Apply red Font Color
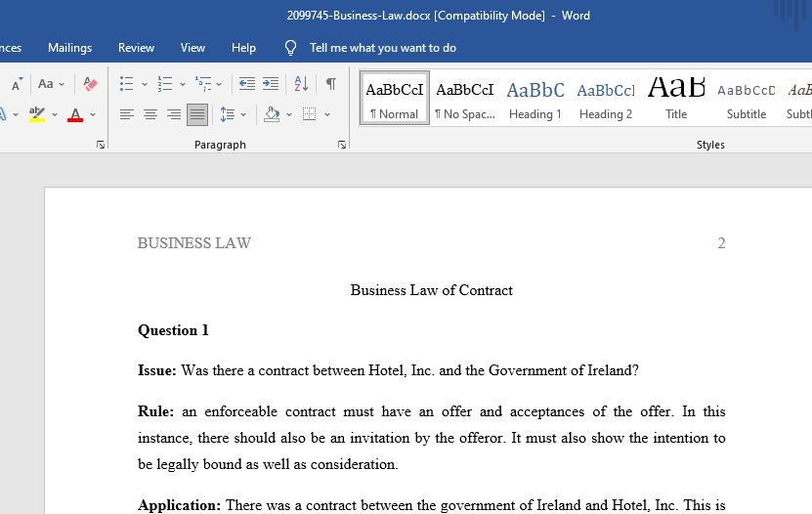This screenshot has width=812, height=514. (75, 114)
